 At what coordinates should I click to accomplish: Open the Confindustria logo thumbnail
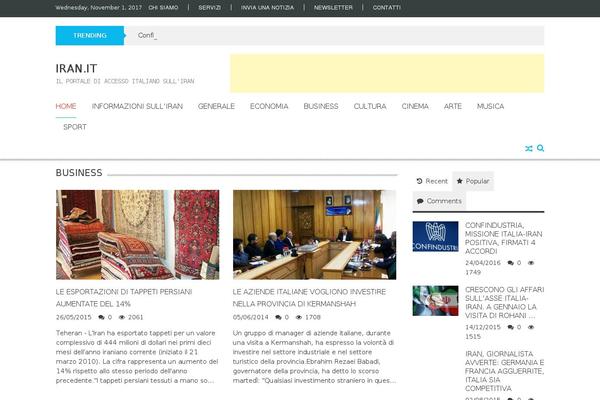click(435, 237)
